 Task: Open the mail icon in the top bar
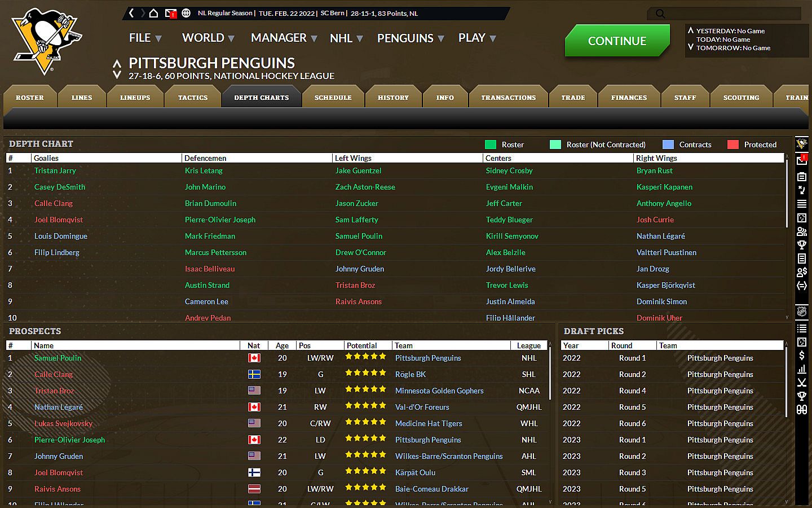[170, 13]
